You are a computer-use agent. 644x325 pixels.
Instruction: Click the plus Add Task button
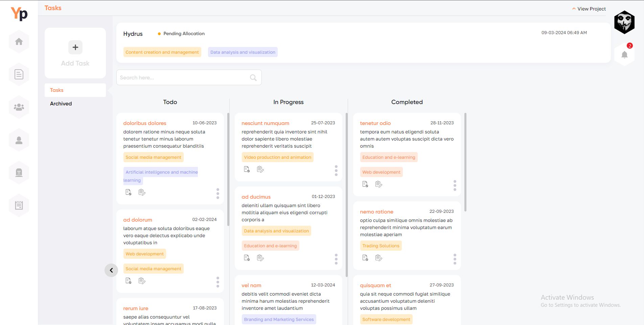[x=75, y=47]
